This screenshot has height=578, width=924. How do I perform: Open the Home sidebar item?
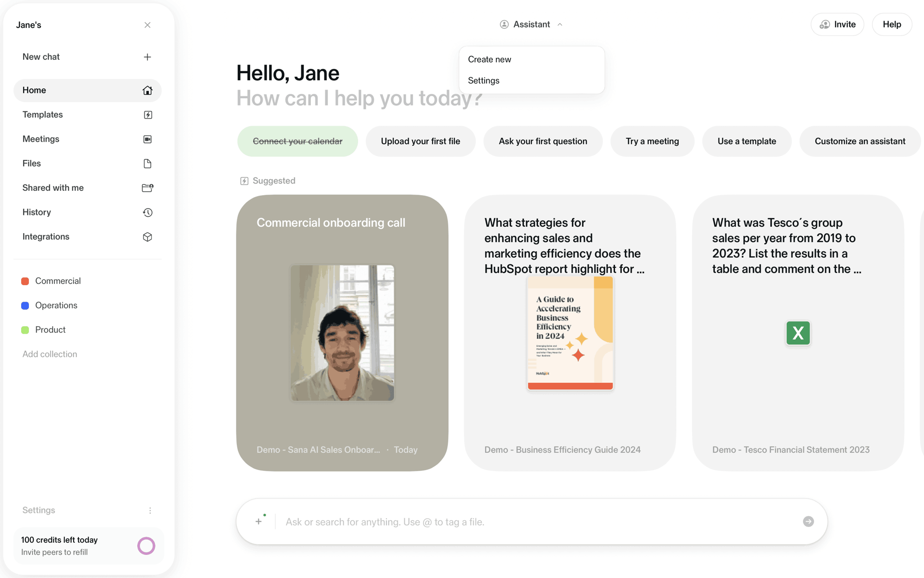click(x=88, y=91)
